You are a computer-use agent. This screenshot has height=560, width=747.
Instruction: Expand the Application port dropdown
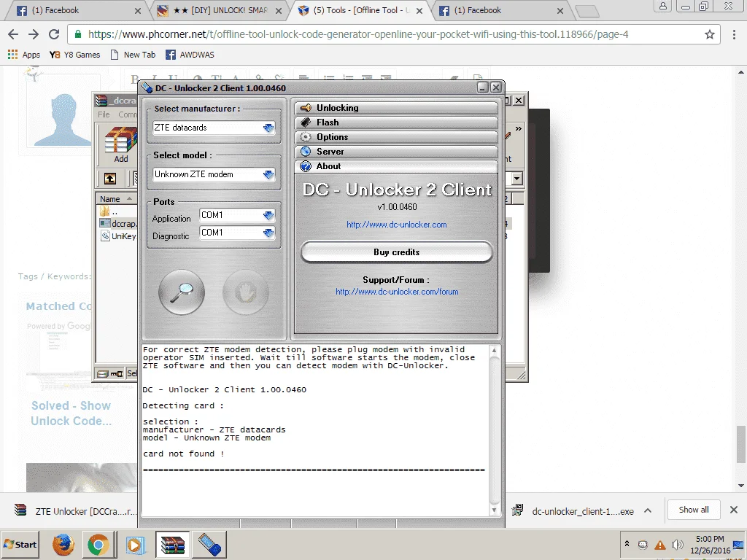tap(268, 215)
